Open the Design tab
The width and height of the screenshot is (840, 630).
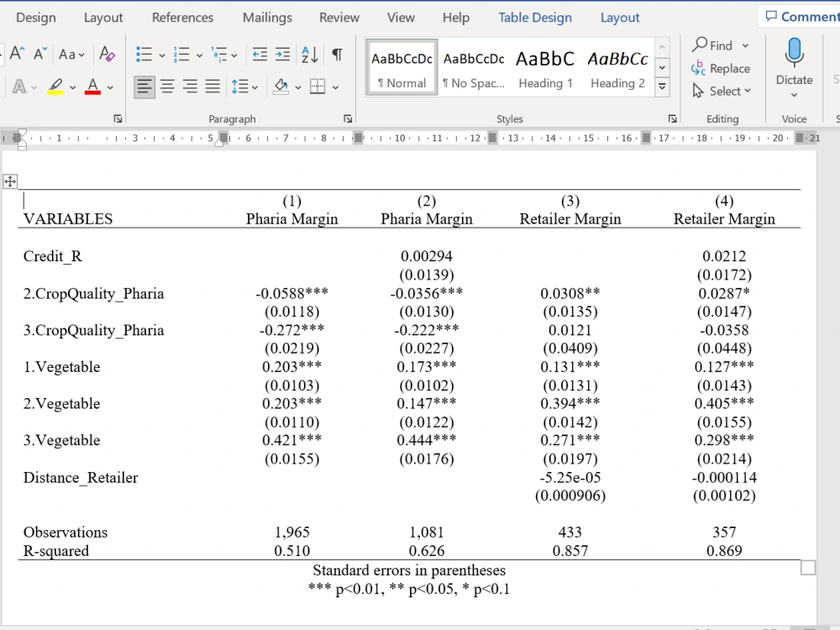[x=36, y=18]
